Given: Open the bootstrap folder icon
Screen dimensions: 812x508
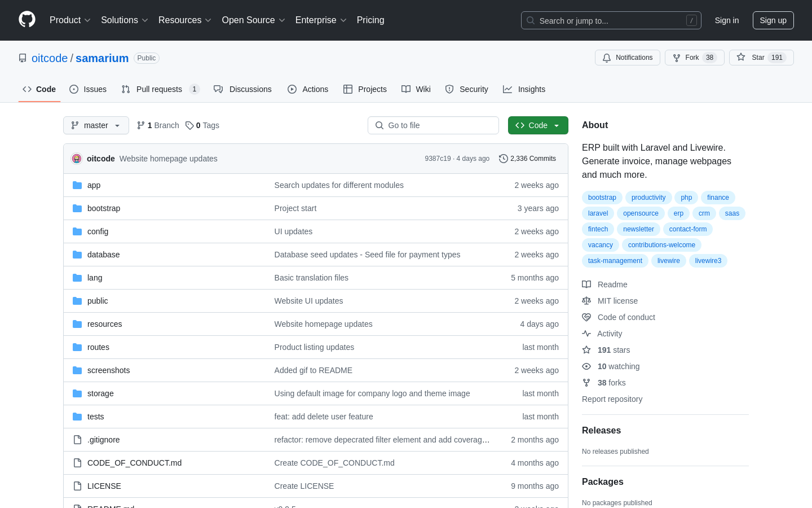Looking at the screenshot, I should pos(77,208).
